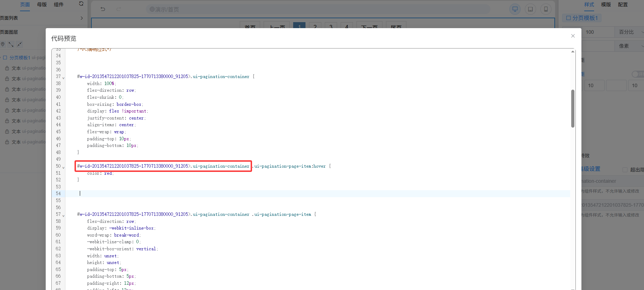Switch to desktop monitor preview icon
644x290 pixels.
pos(515,9)
